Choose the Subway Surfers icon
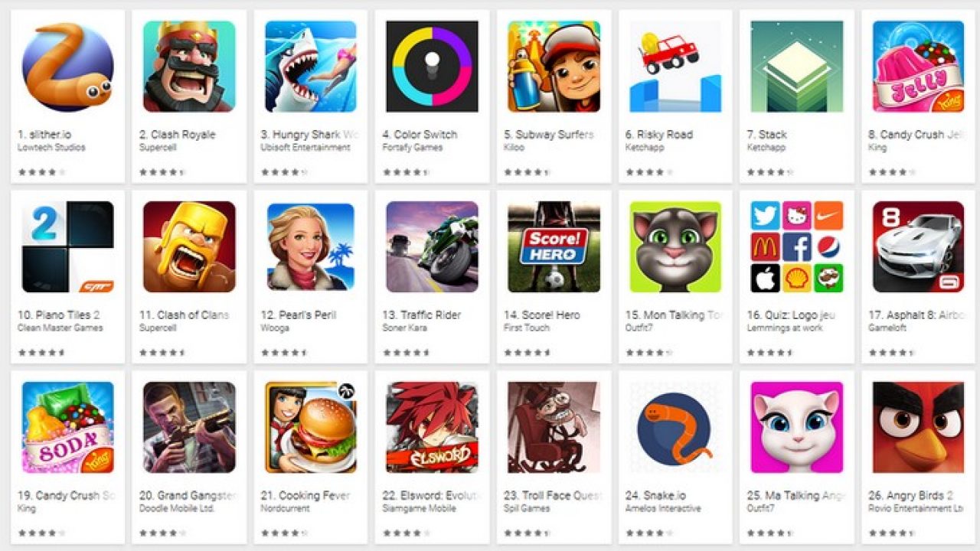980x551 pixels. 554,67
